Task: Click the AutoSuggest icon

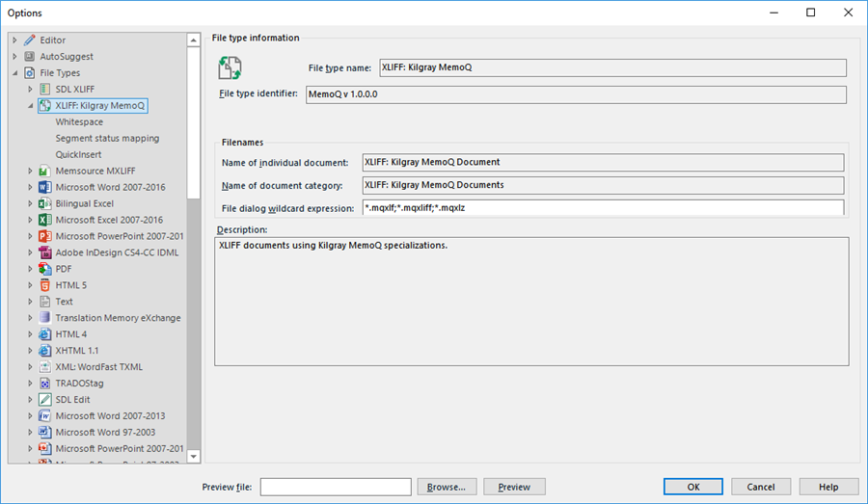Action: tap(29, 57)
